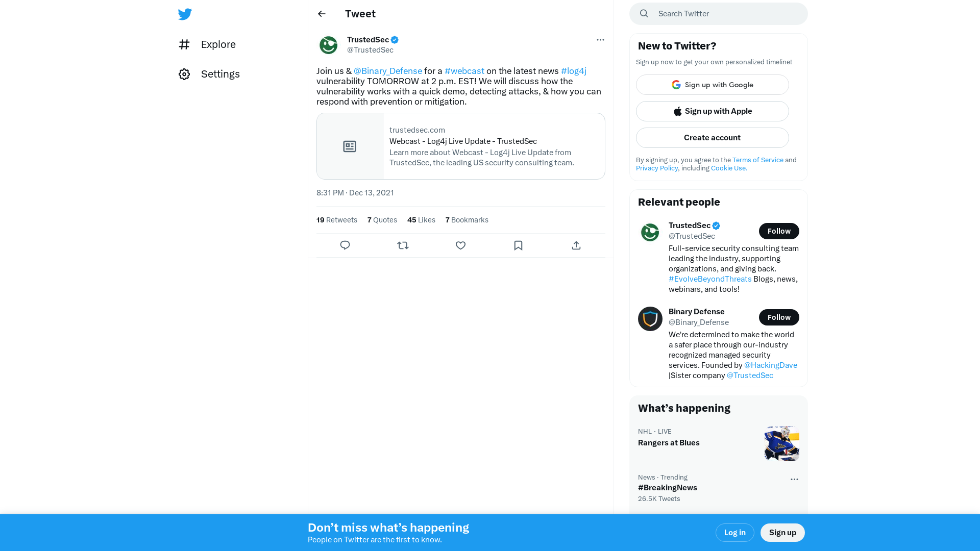Open the #log4j hashtag link
The image size is (980, 551).
pos(574,71)
